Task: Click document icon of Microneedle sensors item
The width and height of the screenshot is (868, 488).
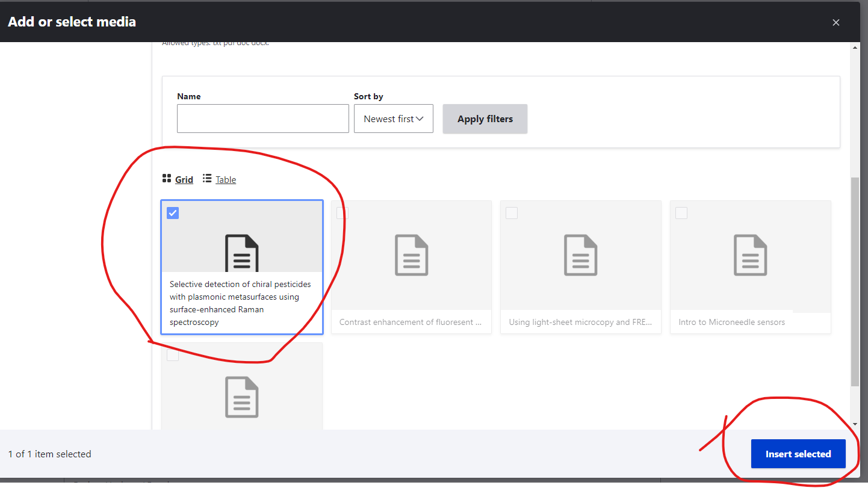Action: coord(750,255)
